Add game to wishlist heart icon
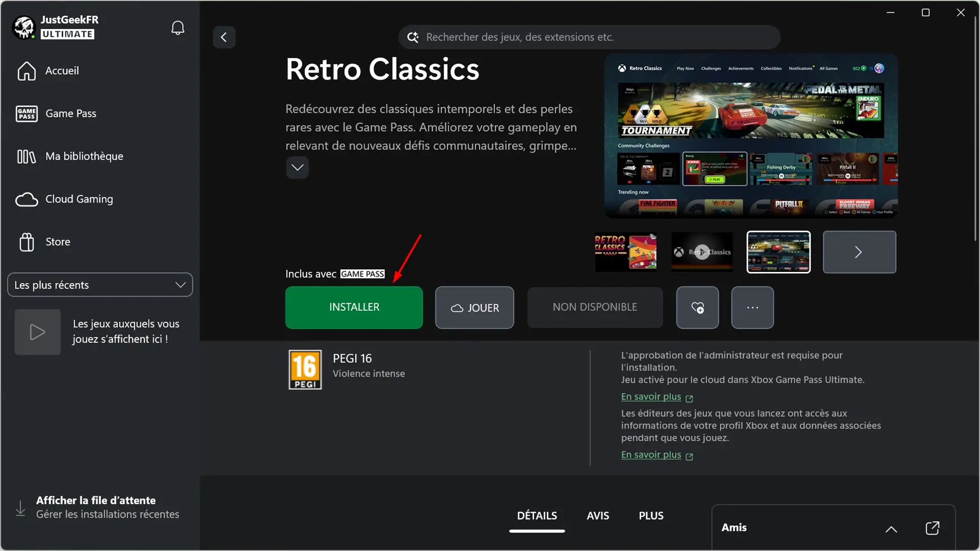Screen dimensions: 980x551 tap(697, 308)
